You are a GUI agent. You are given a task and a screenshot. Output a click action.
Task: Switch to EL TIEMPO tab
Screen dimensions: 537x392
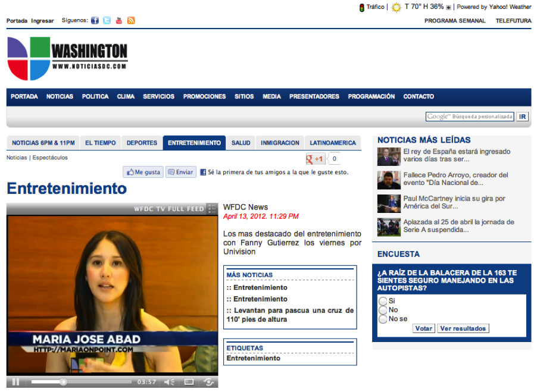(101, 143)
